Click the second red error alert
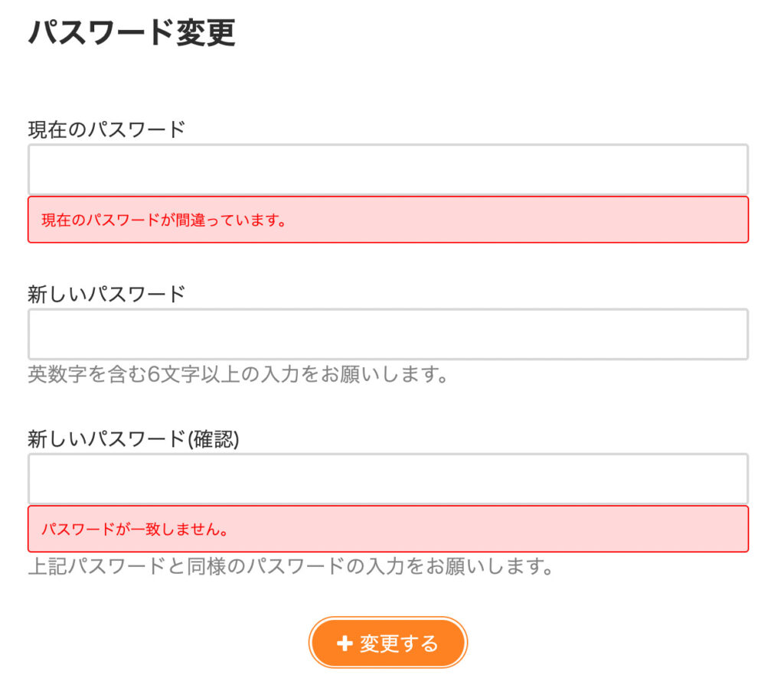784x691 pixels. (387, 528)
